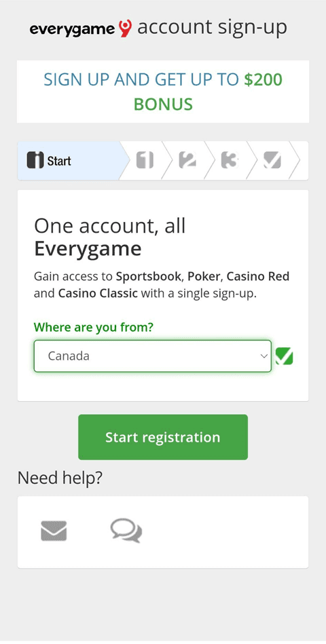Click the 'account sign-up' title text
The image size is (326, 644).
pyautogui.click(x=212, y=28)
